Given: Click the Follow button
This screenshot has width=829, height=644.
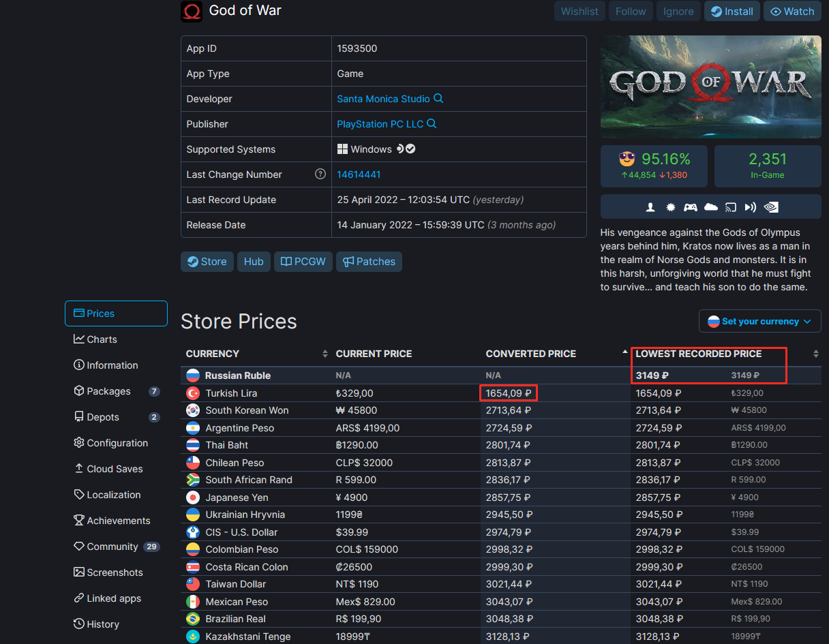Looking at the screenshot, I should pyautogui.click(x=631, y=12).
